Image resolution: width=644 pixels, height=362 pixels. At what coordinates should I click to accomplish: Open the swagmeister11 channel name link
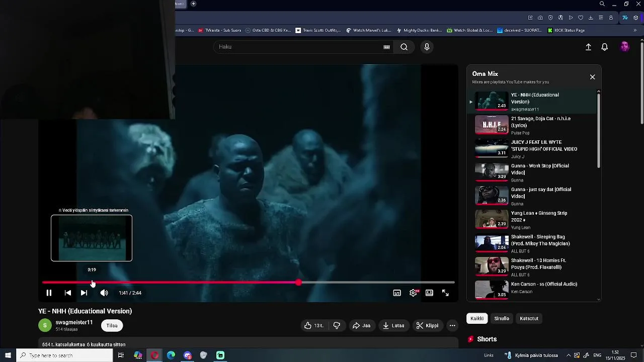click(x=74, y=322)
